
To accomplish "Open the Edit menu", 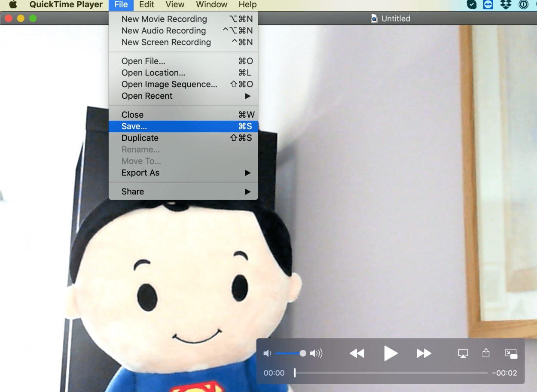I will (146, 5).
